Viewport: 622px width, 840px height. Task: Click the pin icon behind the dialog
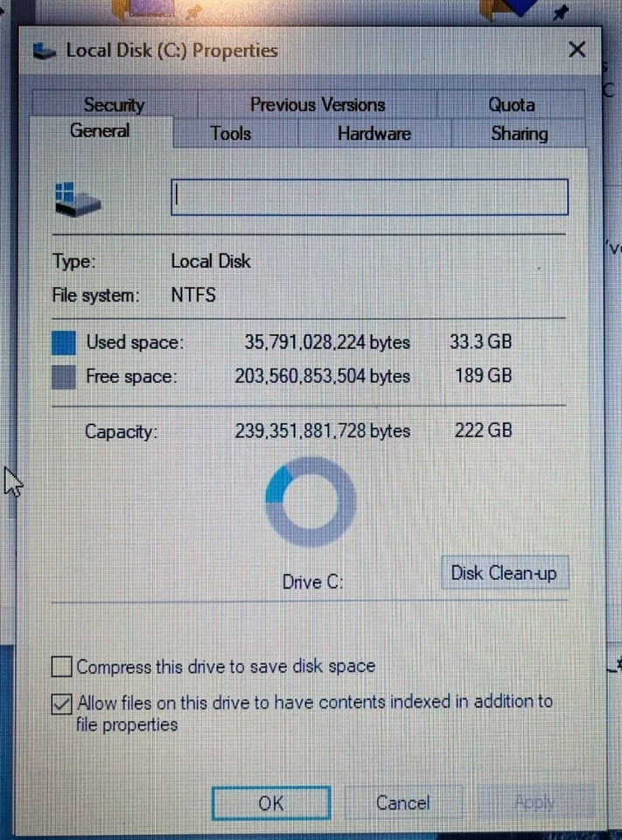(560, 11)
